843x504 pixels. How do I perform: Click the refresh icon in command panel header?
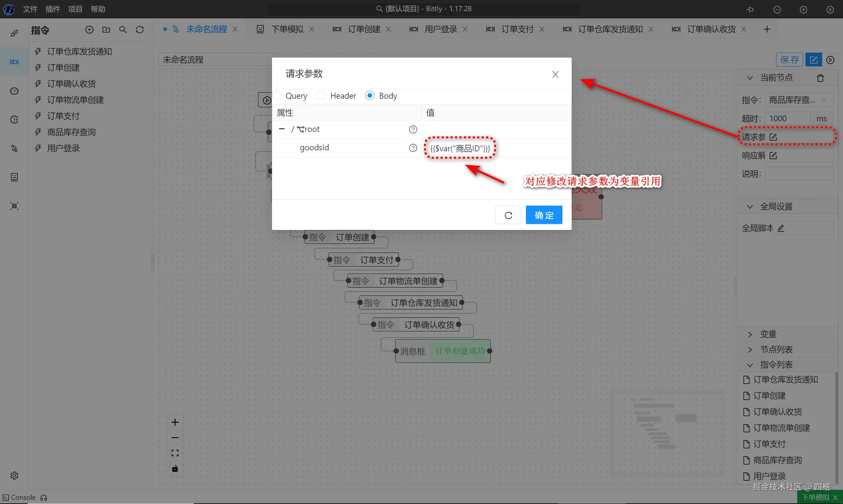click(140, 30)
